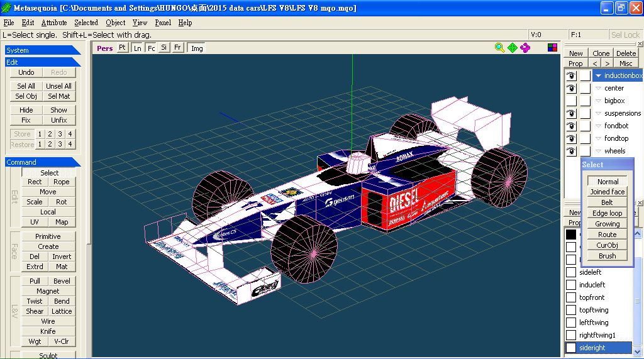
Task: Open the Panel menu
Action: pyautogui.click(x=163, y=23)
